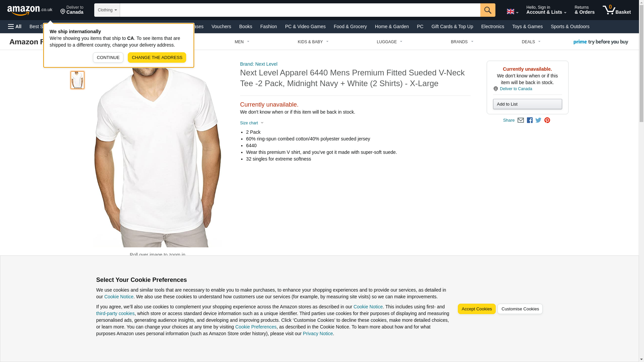Click CHANGE THE ADDRESS button

click(157, 58)
